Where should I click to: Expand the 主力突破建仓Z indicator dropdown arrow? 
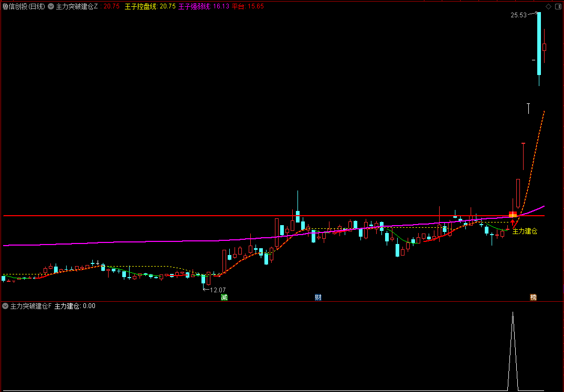tap(50, 7)
